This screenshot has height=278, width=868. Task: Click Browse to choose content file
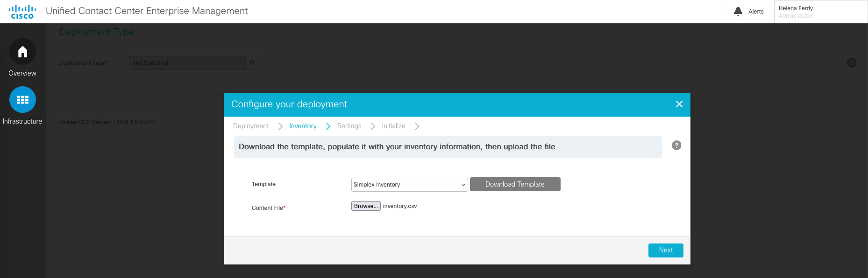[366, 206]
